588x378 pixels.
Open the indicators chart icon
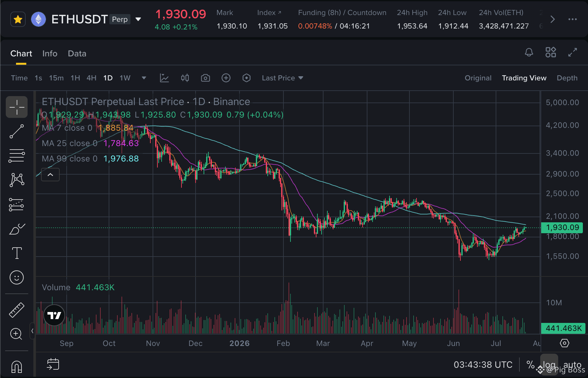coord(164,78)
